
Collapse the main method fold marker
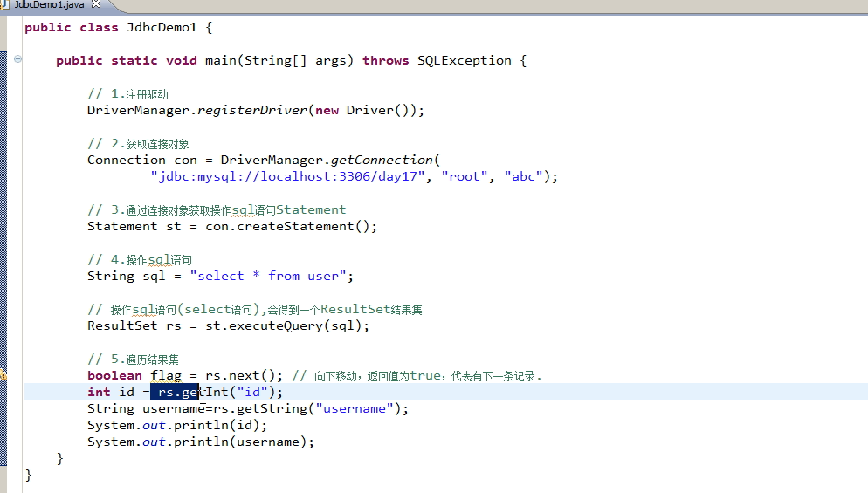[x=17, y=58]
